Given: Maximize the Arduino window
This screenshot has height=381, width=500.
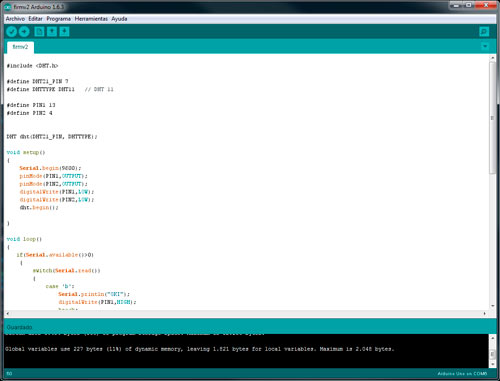Looking at the screenshot, I should pos(469,5).
